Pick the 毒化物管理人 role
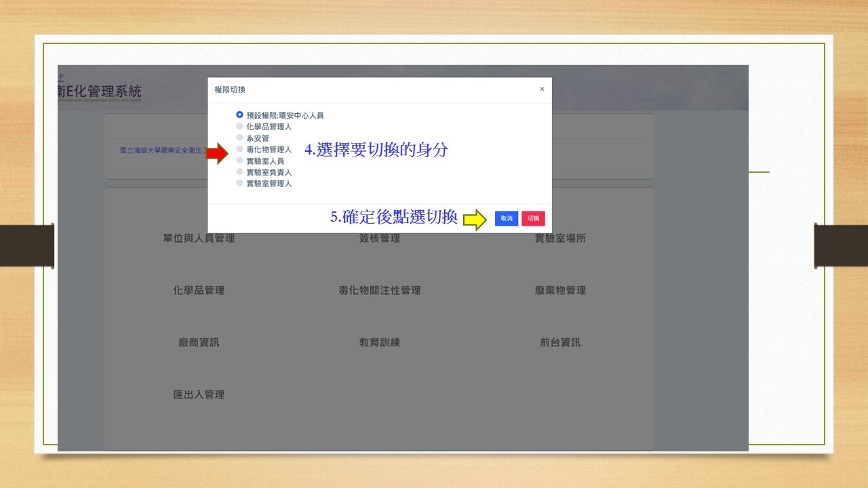 point(239,149)
